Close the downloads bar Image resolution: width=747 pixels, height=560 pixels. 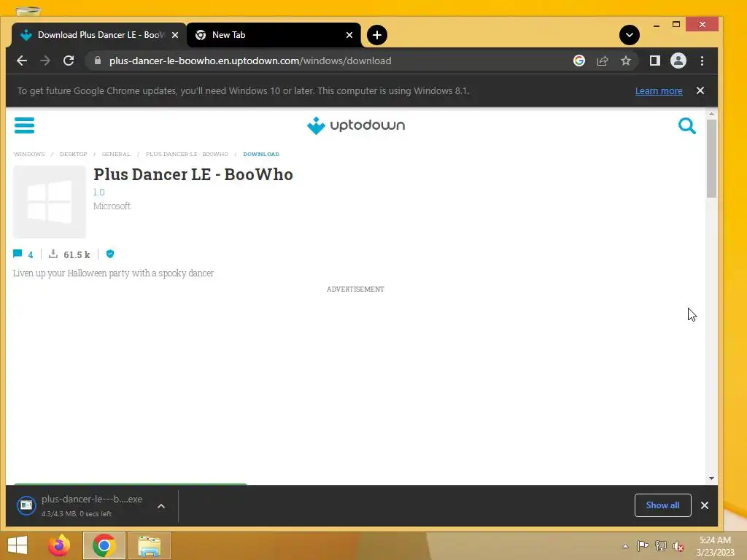click(705, 505)
